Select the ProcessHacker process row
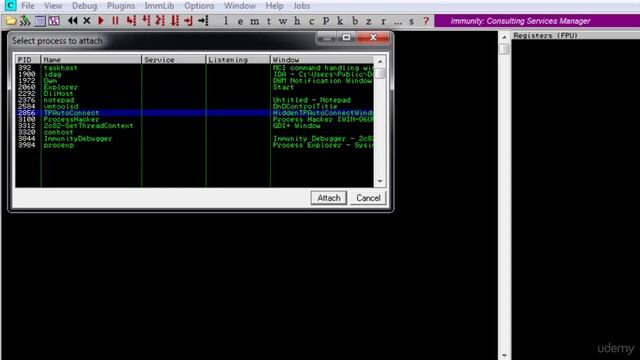This screenshot has height=360, width=640. click(x=194, y=119)
